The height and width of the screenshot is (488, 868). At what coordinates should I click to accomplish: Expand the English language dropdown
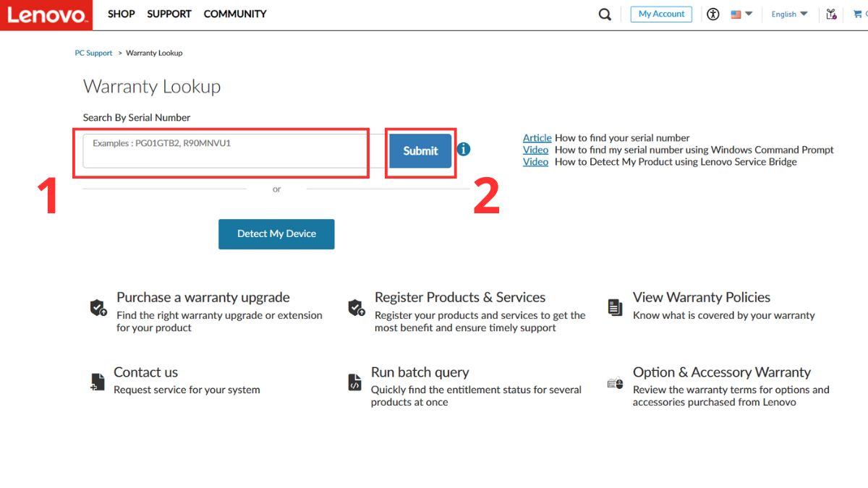[x=789, y=14]
